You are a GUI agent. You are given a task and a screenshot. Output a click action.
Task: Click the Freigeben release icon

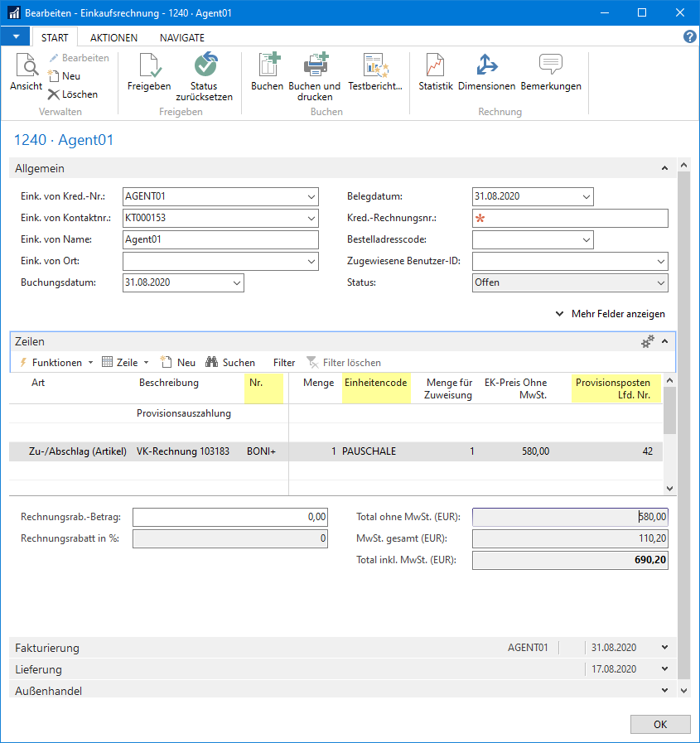click(149, 66)
